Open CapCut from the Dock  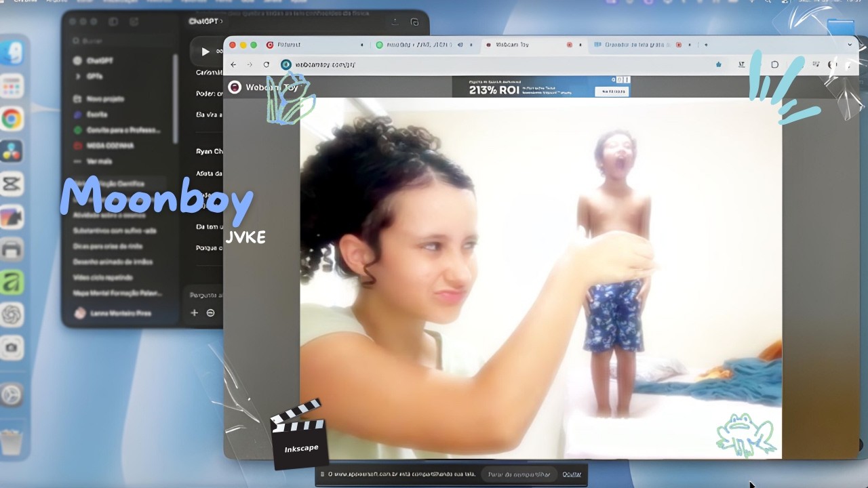(12, 184)
